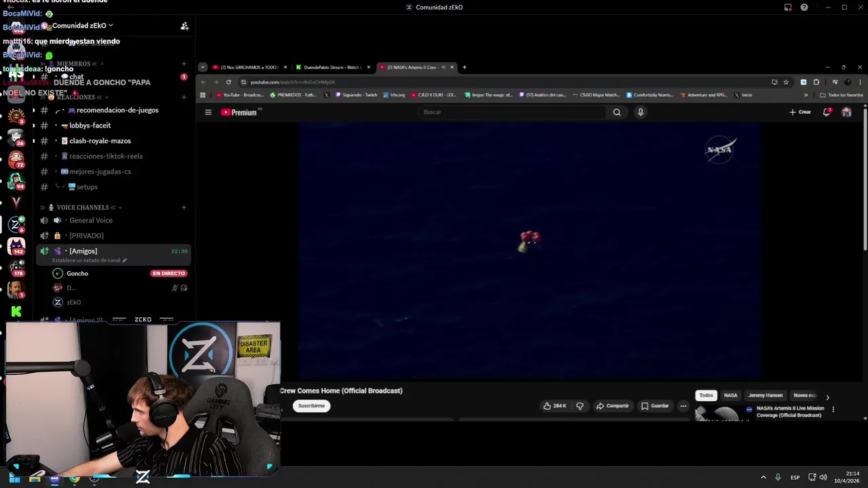Add channel to MIEMBROS category
The image size is (868, 488).
(184, 64)
